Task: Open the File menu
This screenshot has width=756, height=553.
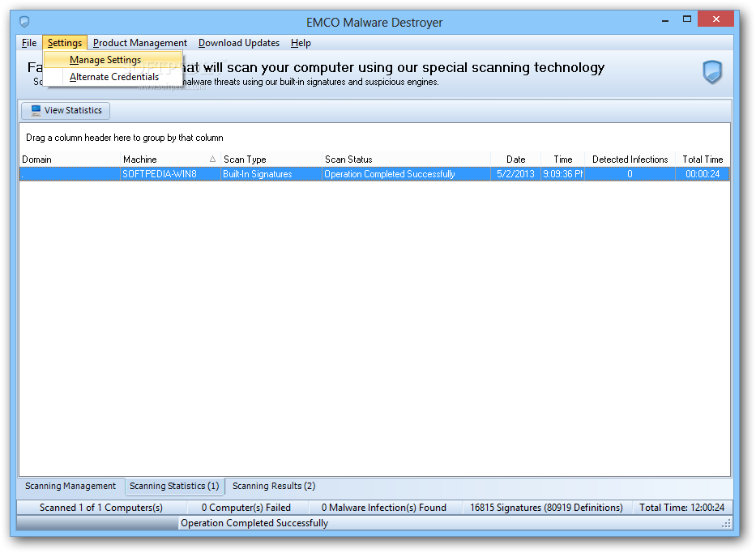Action: pos(29,43)
